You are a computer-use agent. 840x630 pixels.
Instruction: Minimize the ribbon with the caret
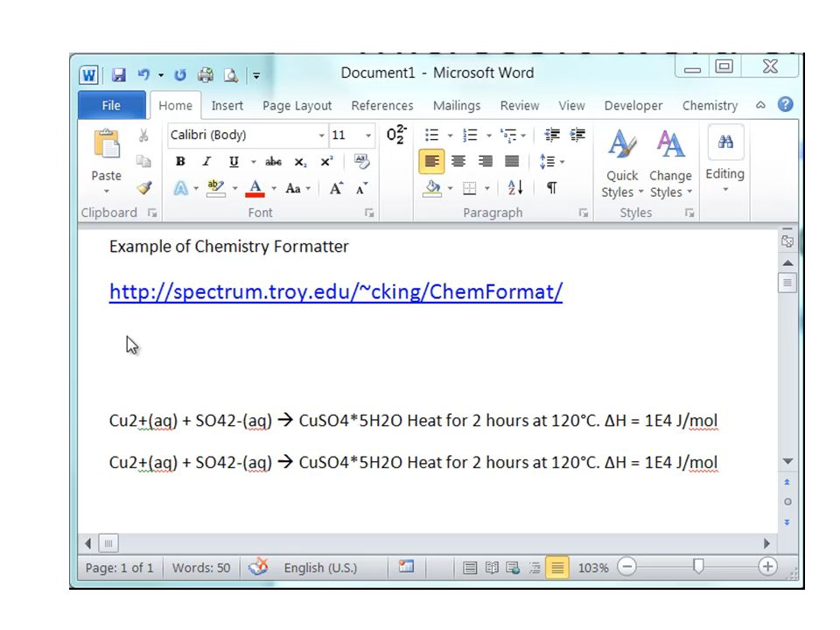[760, 105]
